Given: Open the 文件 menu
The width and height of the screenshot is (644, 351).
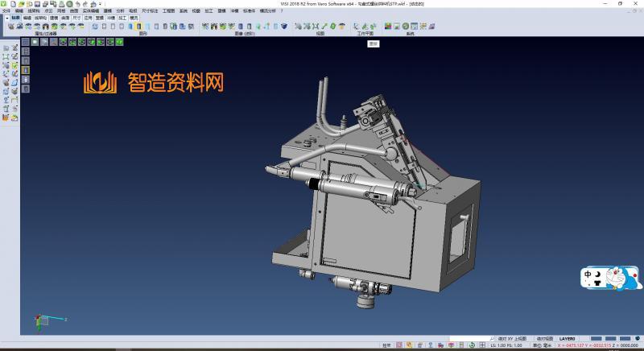Looking at the screenshot, I should click(6, 11).
